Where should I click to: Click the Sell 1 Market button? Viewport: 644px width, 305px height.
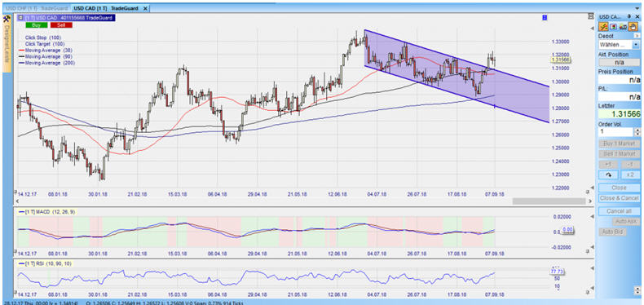620,154
